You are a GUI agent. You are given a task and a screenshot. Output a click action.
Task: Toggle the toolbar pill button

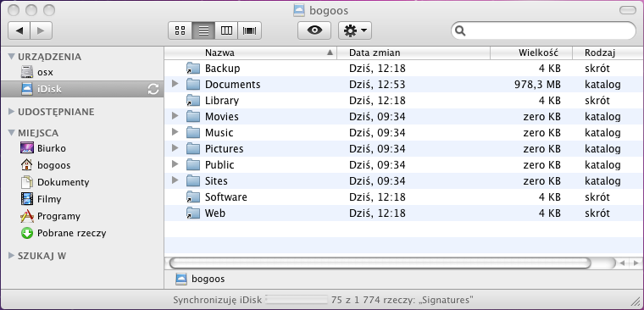[x=627, y=10]
